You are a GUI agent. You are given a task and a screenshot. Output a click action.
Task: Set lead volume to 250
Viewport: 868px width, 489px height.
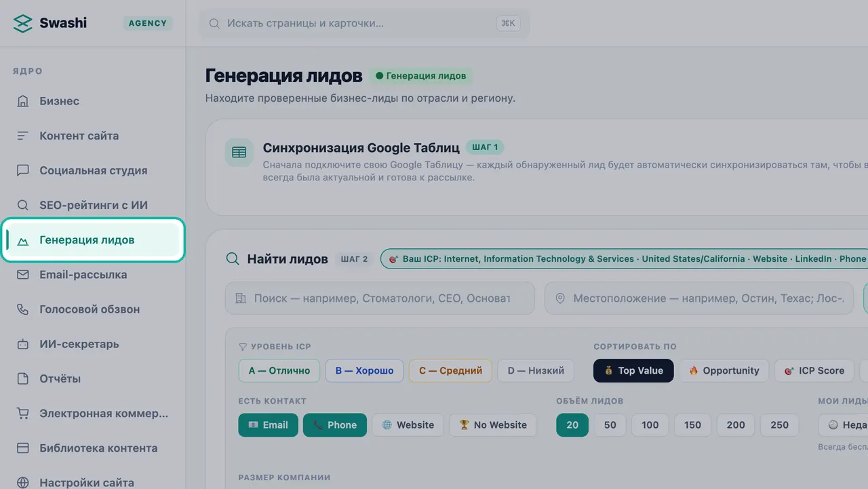780,425
